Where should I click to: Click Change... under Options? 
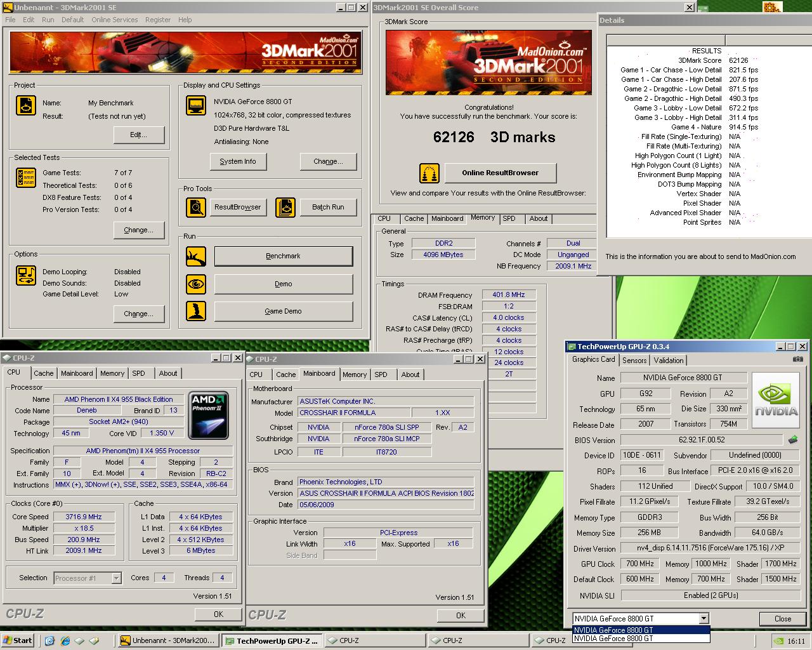[x=138, y=314]
